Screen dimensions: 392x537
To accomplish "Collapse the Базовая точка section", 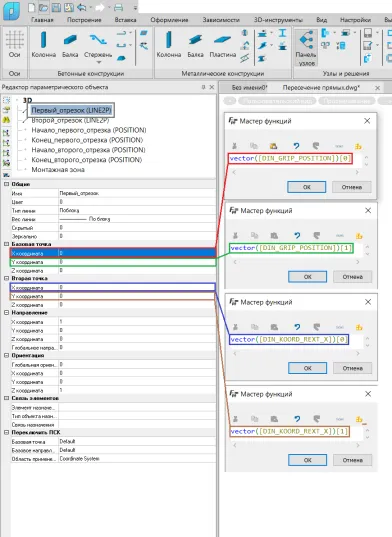I will click(x=6, y=244).
